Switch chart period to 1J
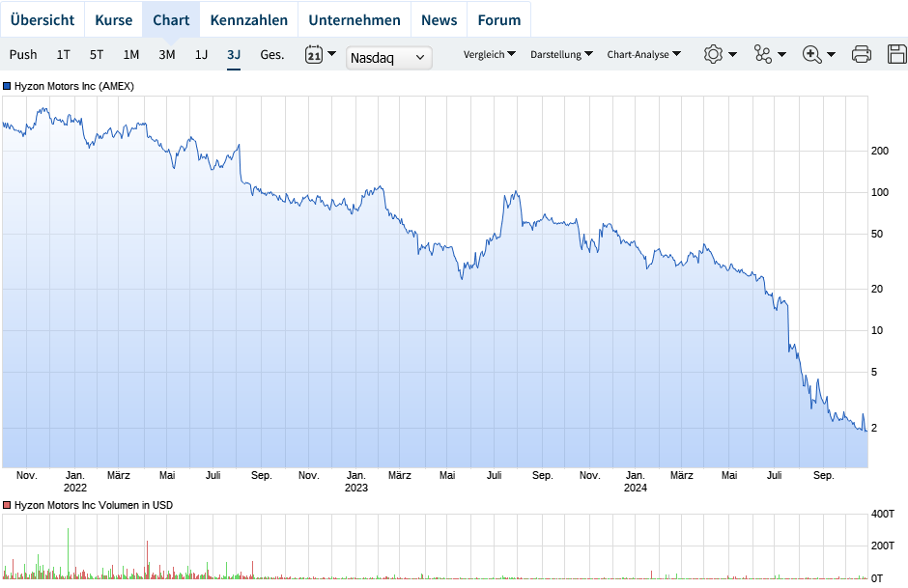908x588 pixels. pos(201,55)
